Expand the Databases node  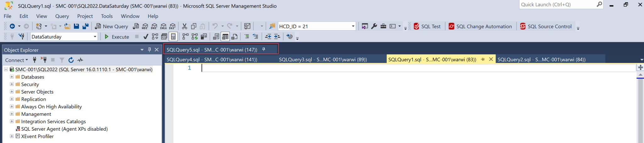click(12, 77)
